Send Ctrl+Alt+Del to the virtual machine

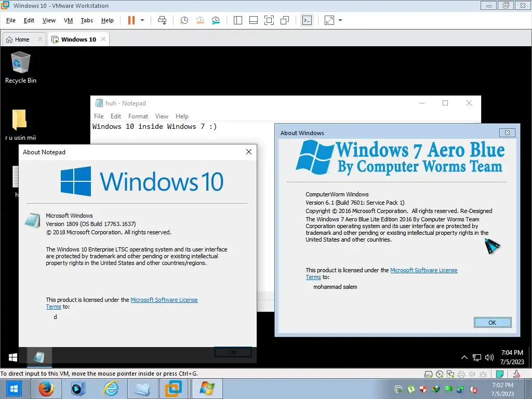(162, 20)
